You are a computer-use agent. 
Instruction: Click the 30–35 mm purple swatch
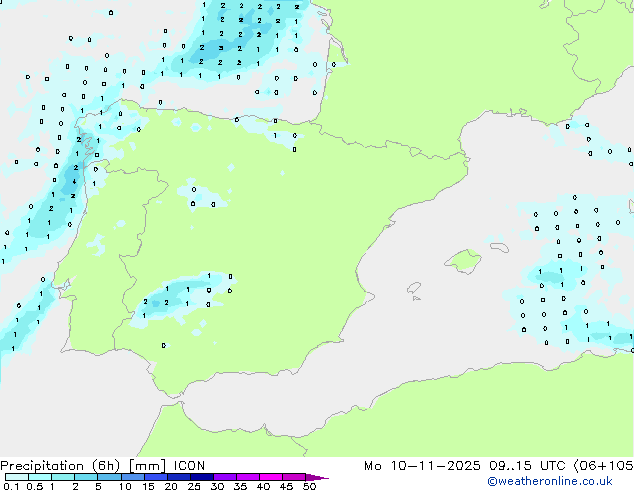[224, 477]
